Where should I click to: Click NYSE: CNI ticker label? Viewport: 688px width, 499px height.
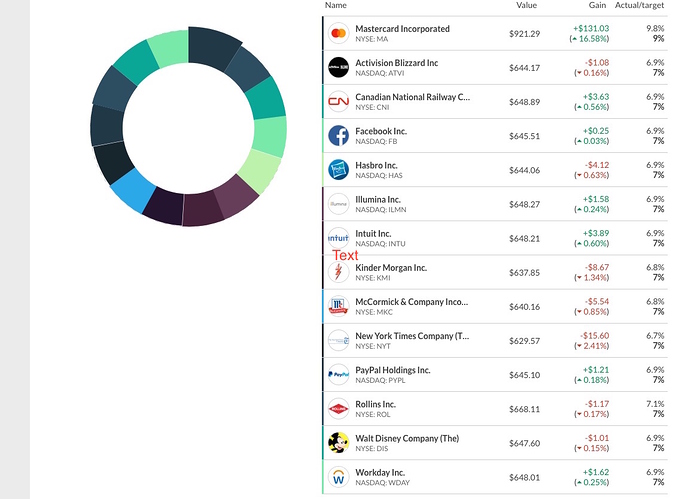pyautogui.click(x=372, y=108)
